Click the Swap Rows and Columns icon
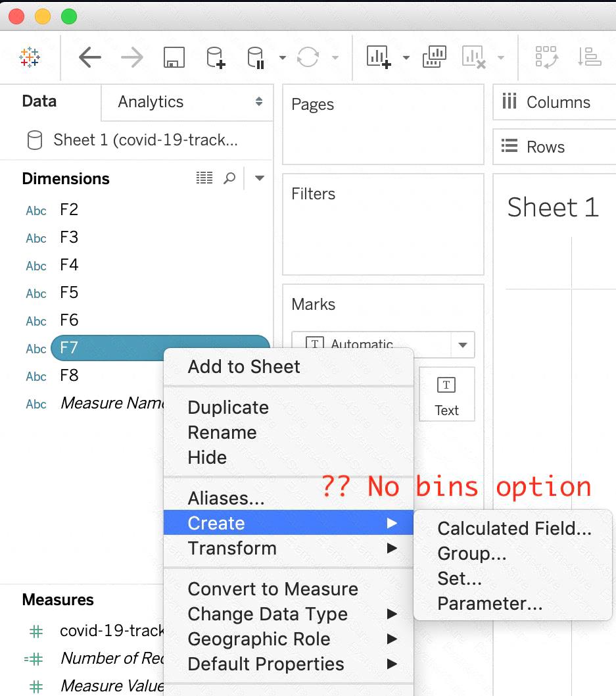The height and width of the screenshot is (696, 616). (x=546, y=57)
